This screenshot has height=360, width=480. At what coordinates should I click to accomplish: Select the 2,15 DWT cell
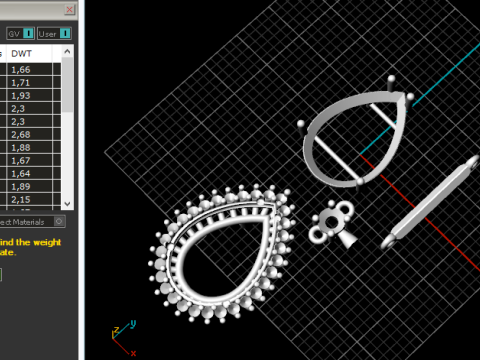coord(29,200)
